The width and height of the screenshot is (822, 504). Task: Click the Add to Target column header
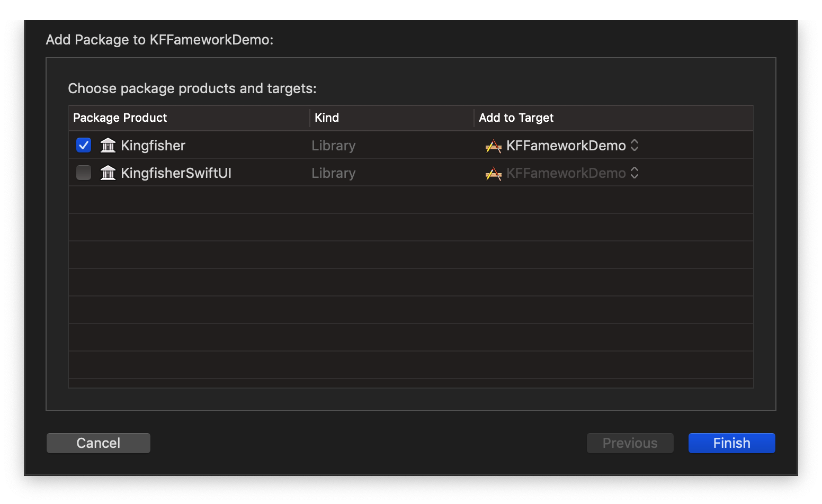(516, 118)
